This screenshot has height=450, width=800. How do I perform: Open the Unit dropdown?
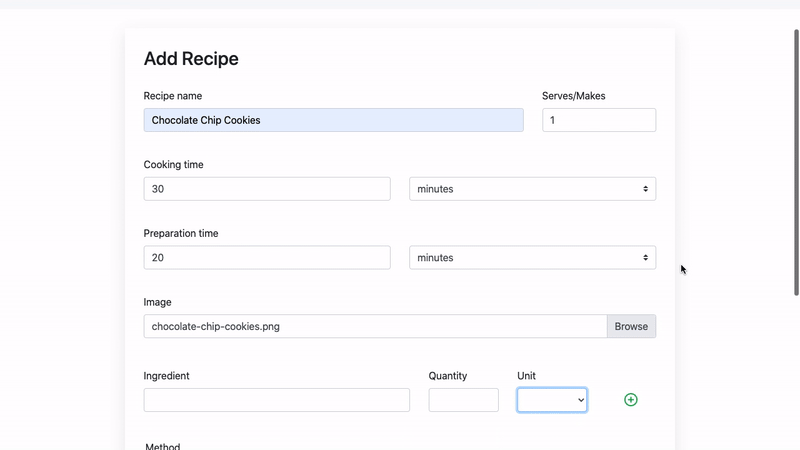(x=552, y=400)
